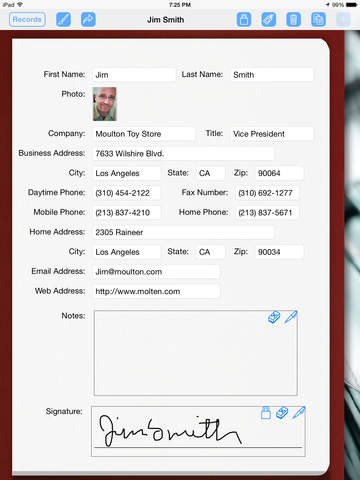The height and width of the screenshot is (480, 360).
Task: Tap the "Title:" label
Action: point(214,133)
